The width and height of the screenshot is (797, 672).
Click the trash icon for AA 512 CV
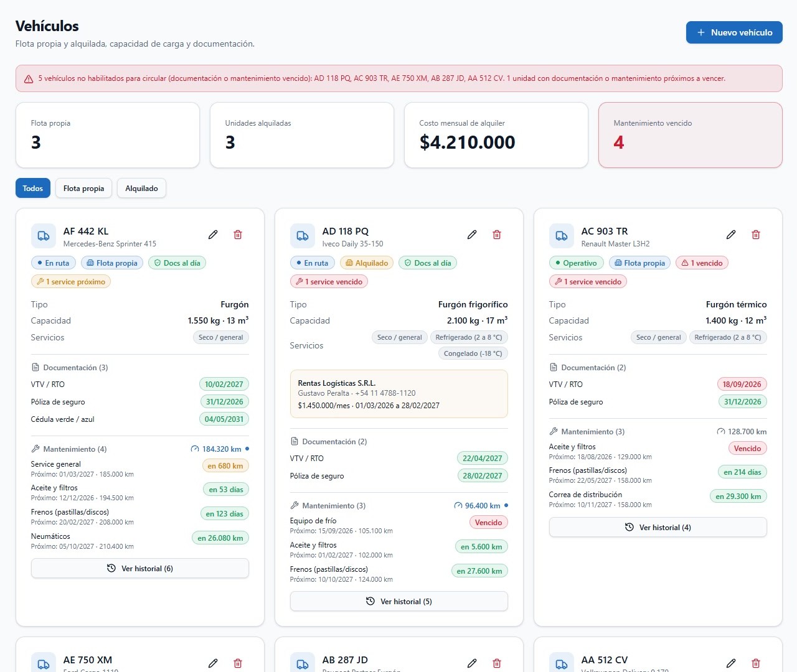pos(756,663)
